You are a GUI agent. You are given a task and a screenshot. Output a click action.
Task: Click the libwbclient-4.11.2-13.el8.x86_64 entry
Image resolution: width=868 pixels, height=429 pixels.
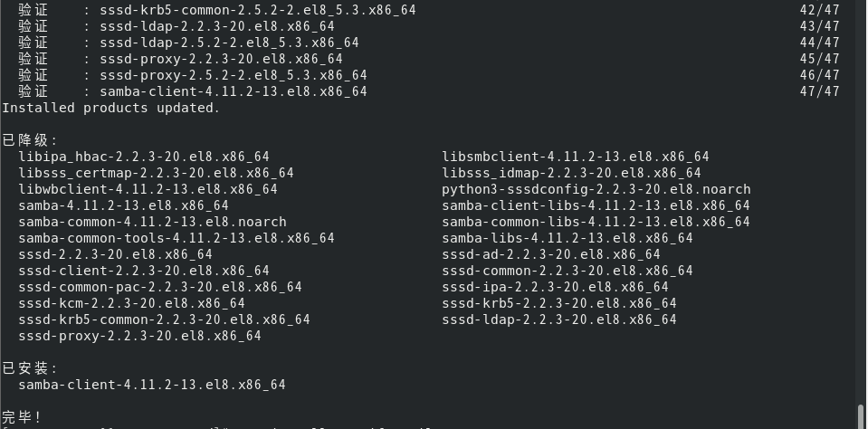click(x=148, y=189)
